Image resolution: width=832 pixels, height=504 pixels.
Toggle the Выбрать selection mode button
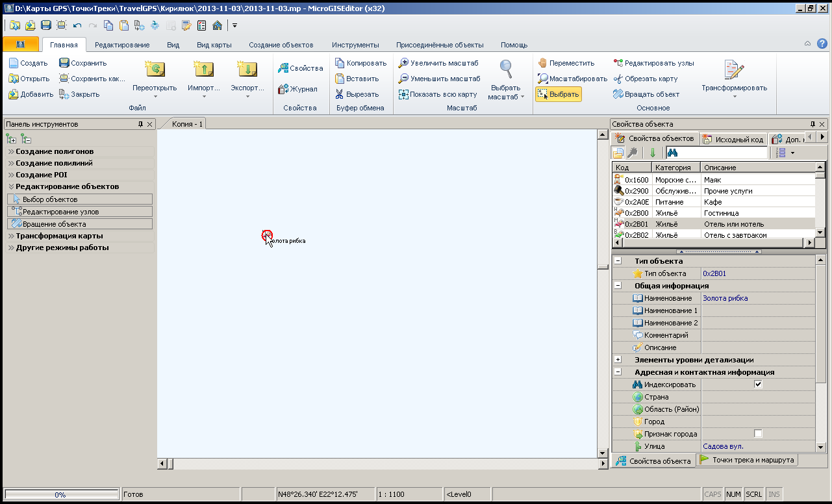pos(558,94)
